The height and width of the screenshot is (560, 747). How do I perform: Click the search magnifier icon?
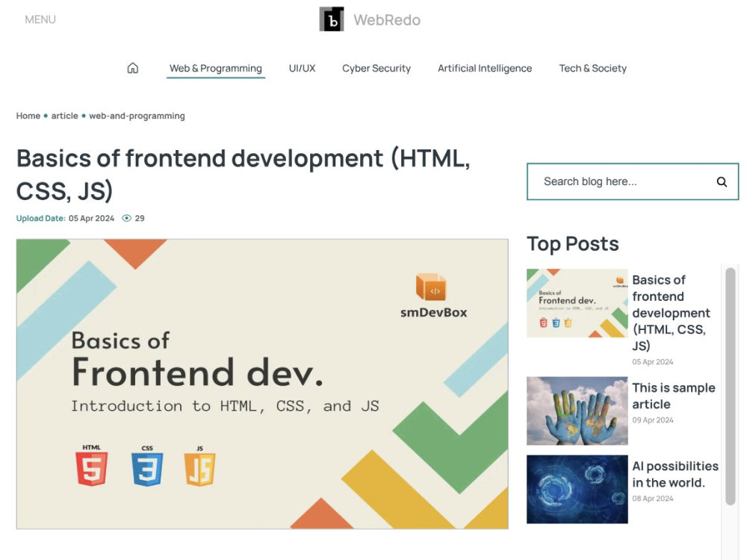[722, 181]
